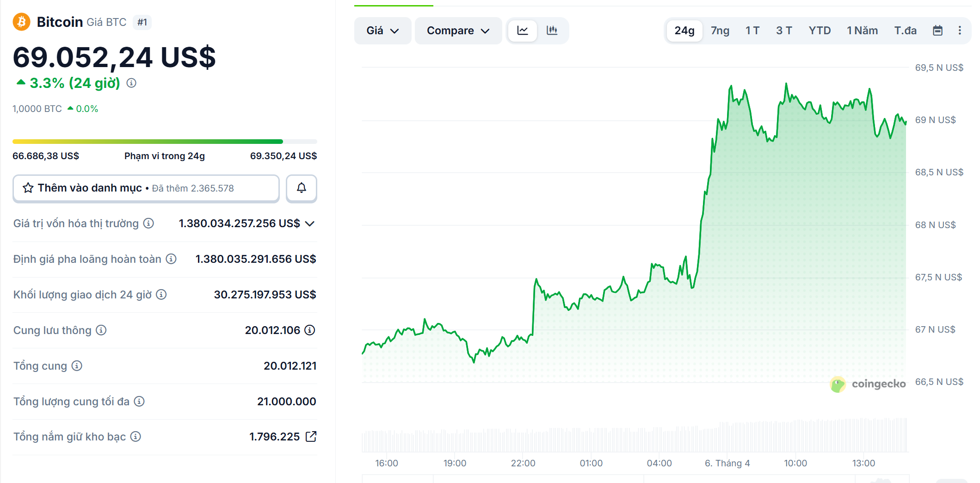Click the info icon beside Cung lưu thông
This screenshot has width=980, height=483.
pos(100,330)
